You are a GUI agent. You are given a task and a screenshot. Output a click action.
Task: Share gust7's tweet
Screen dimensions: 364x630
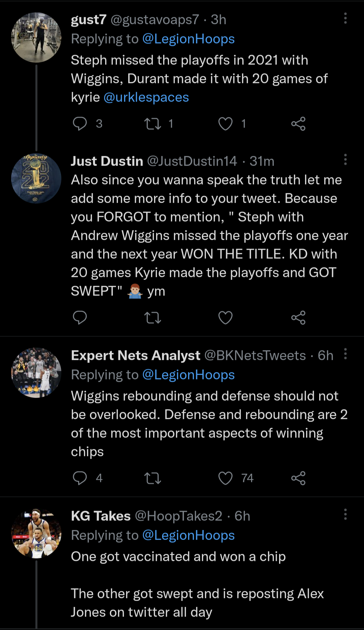coord(298,124)
